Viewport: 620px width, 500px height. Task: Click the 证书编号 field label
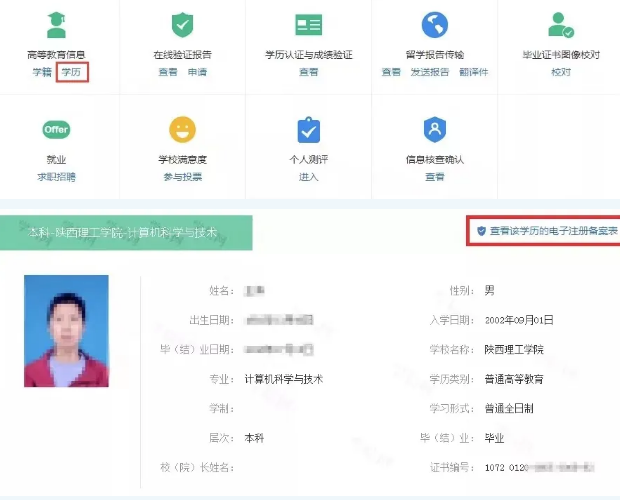451,468
